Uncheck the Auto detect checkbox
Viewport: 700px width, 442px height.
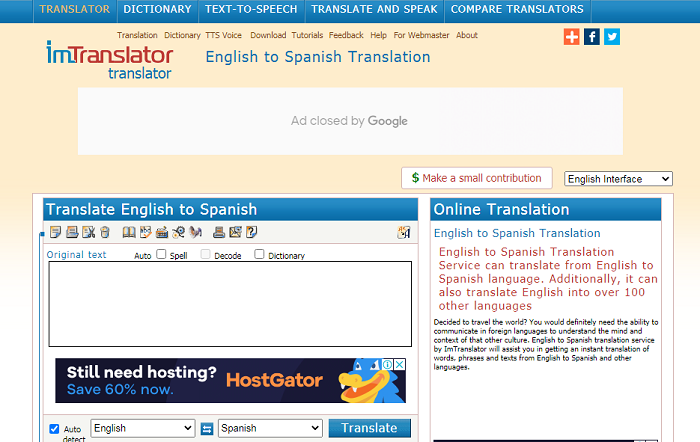(x=54, y=429)
